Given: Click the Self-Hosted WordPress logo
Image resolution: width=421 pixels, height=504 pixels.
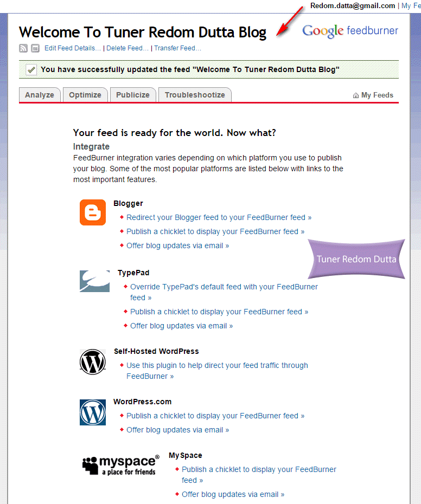Looking at the screenshot, I should pyautogui.click(x=93, y=362).
